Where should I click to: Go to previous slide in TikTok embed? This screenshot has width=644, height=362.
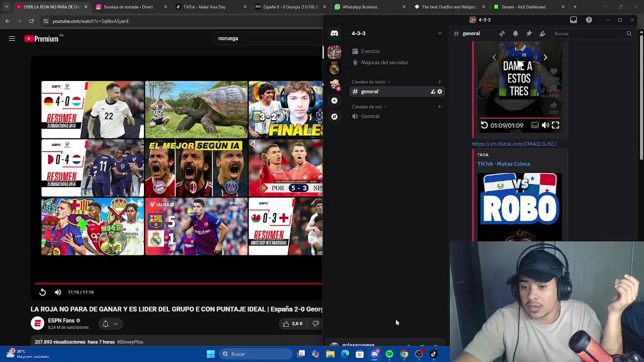pyautogui.click(x=494, y=57)
